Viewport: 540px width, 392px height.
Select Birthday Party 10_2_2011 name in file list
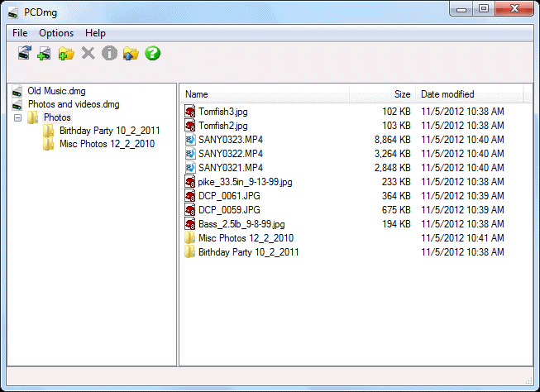pos(248,252)
